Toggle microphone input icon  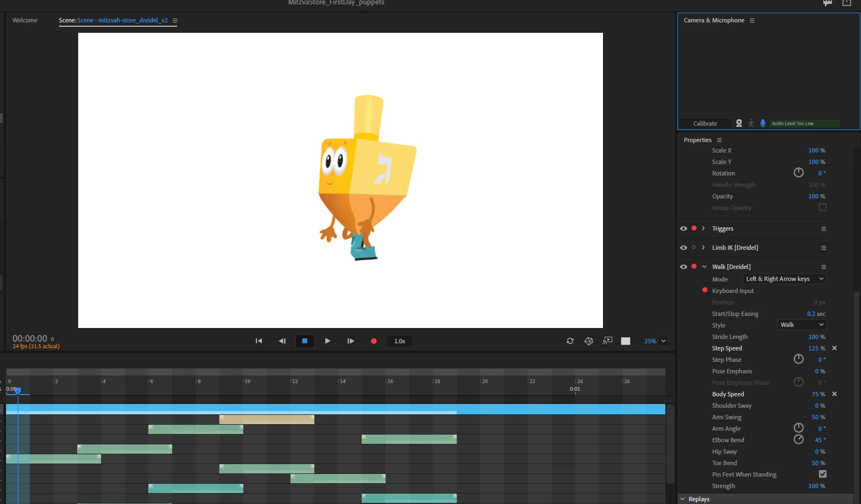tap(763, 124)
